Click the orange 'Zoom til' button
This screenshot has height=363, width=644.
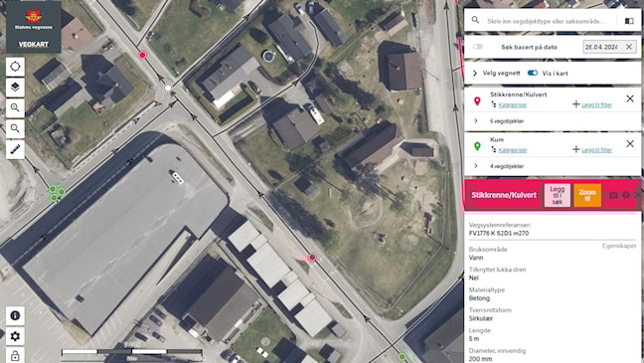(587, 195)
